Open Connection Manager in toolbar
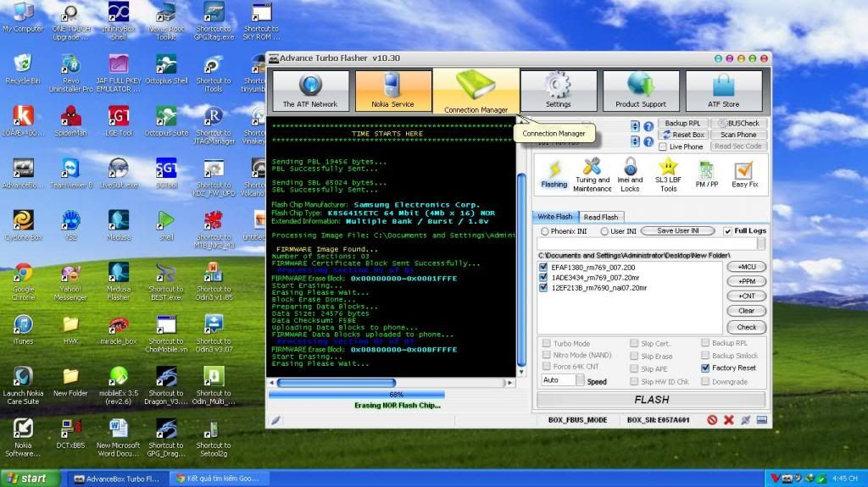The width and height of the screenshot is (868, 487). [x=476, y=91]
